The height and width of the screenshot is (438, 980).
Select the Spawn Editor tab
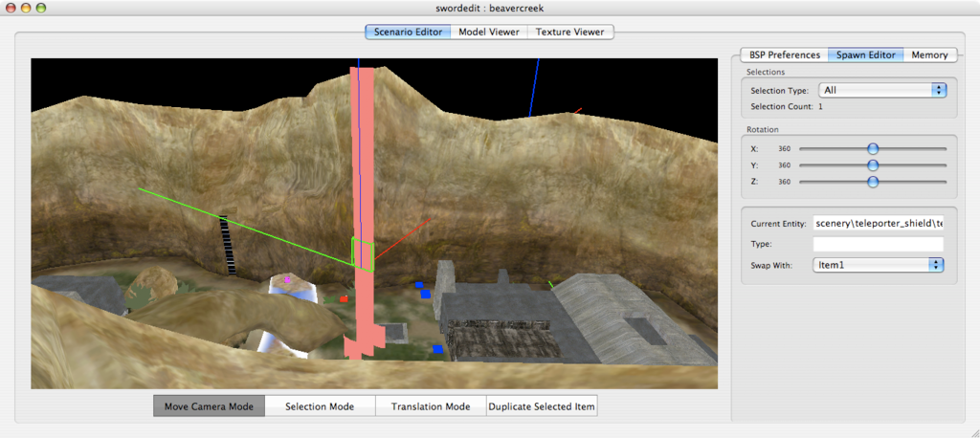click(x=865, y=55)
